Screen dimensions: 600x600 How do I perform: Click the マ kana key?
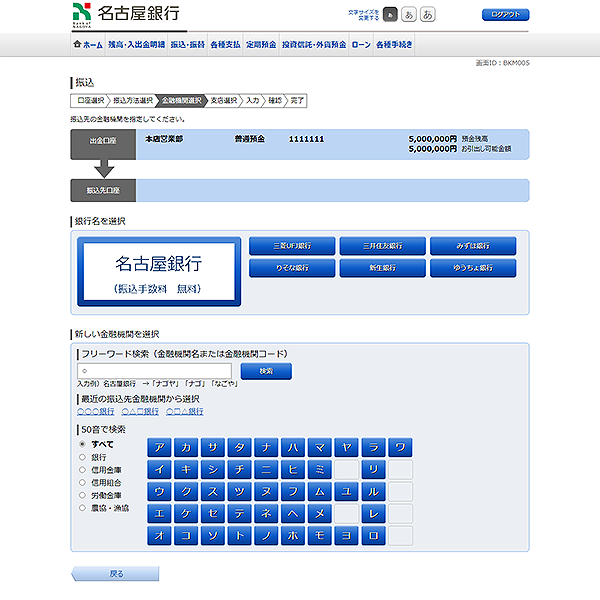[x=320, y=447]
